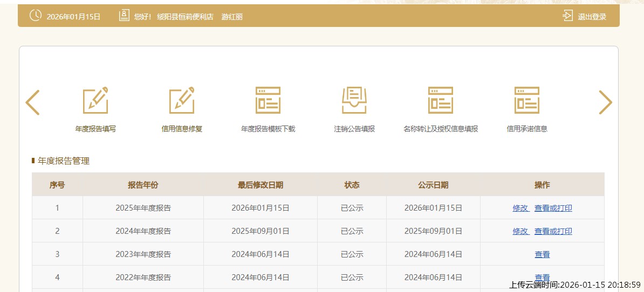Image resolution: width=644 pixels, height=292 pixels.
Task: Click the 报告年份 column header
Action: [143, 185]
